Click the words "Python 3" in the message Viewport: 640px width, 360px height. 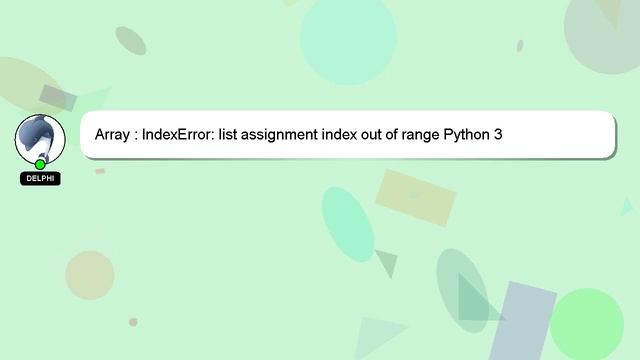click(473, 135)
